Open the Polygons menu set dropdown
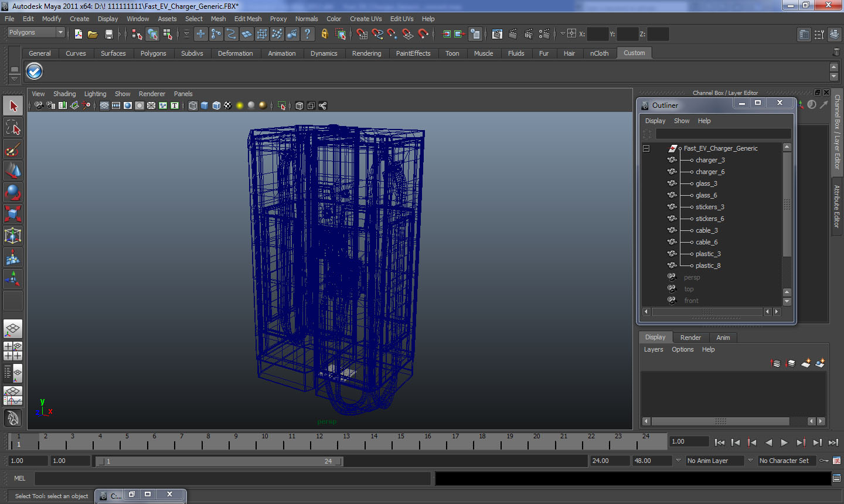Viewport: 844px width, 504px height. (x=36, y=33)
